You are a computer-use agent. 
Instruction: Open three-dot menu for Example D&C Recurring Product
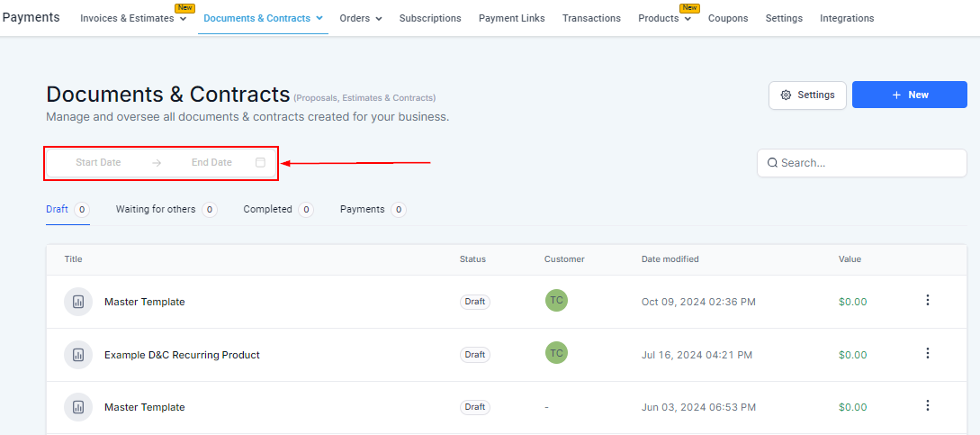click(x=928, y=354)
